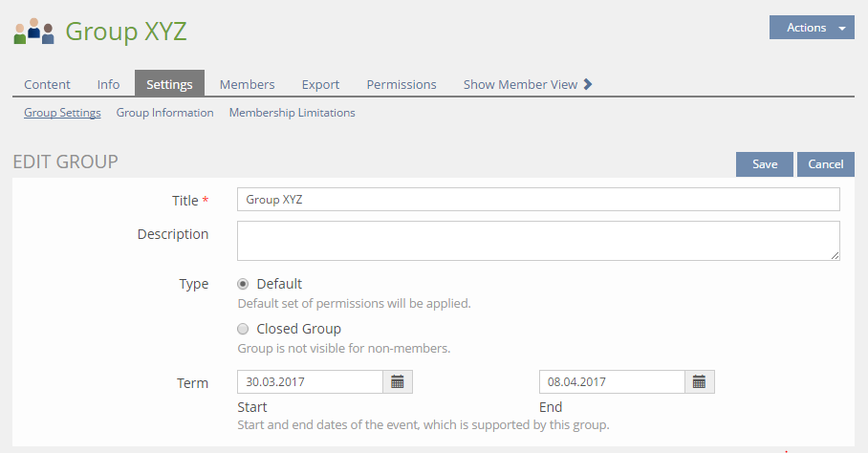868x453 pixels.
Task: Focus the Description text area
Action: click(x=537, y=241)
